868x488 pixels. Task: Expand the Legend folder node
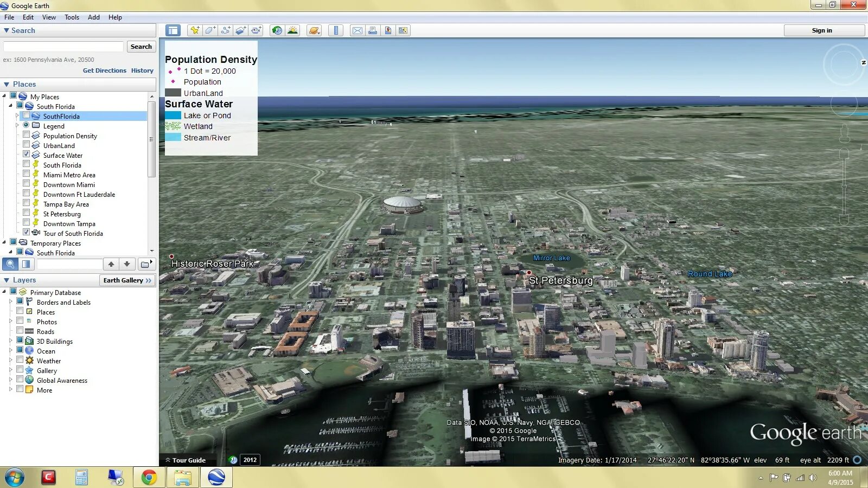pos(17,125)
